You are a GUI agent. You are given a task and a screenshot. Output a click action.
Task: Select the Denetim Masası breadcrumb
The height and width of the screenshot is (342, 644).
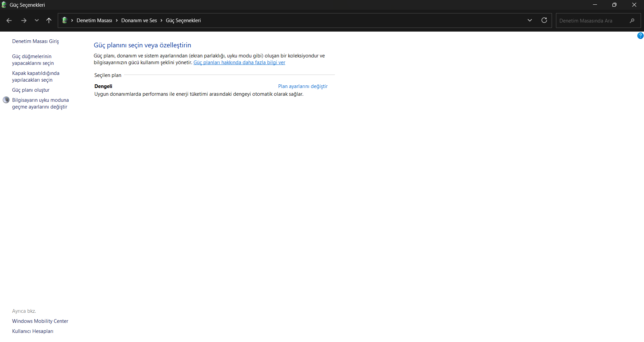click(x=94, y=20)
